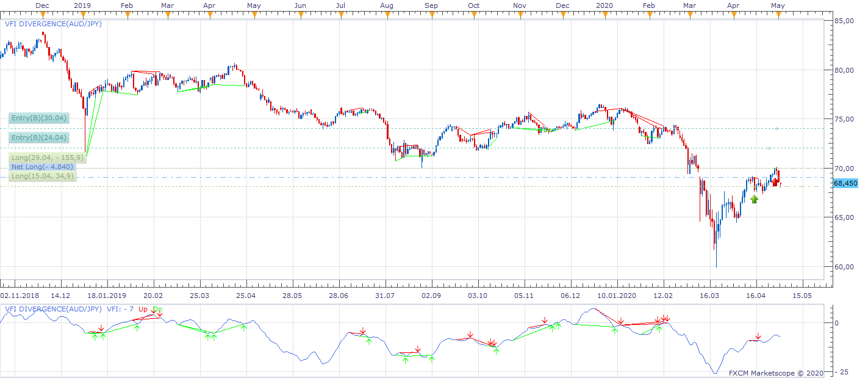Click the 03.10 date axis label
The width and height of the screenshot is (868, 378).
click(478, 296)
